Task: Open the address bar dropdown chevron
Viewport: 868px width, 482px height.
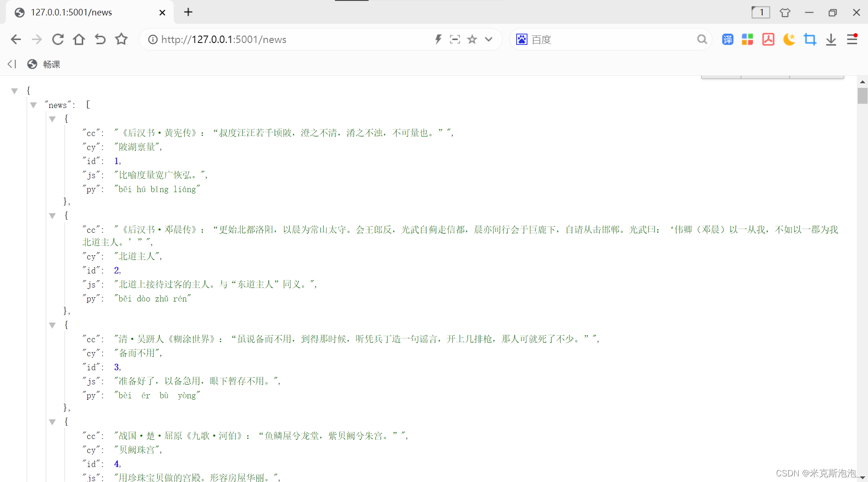Action: click(488, 39)
